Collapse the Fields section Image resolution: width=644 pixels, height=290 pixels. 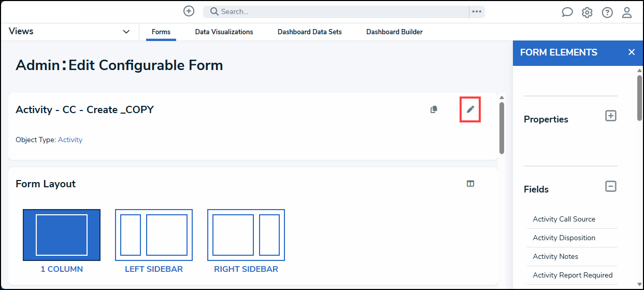pos(611,186)
